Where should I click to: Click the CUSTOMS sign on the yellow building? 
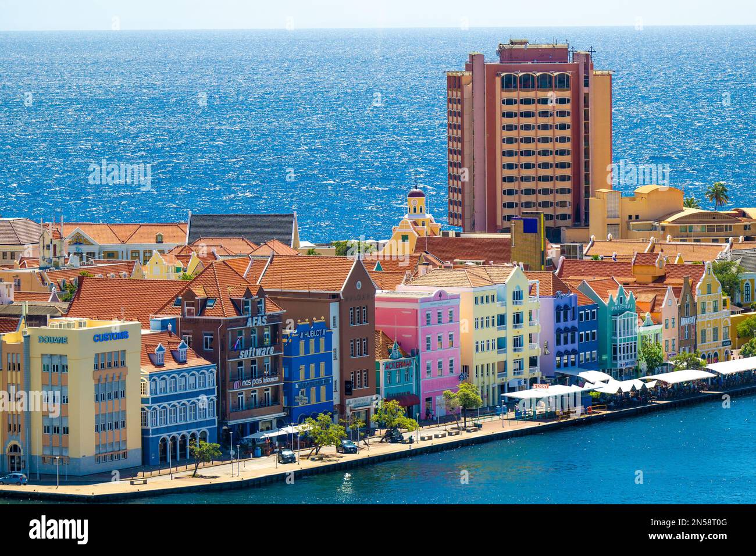point(110,336)
